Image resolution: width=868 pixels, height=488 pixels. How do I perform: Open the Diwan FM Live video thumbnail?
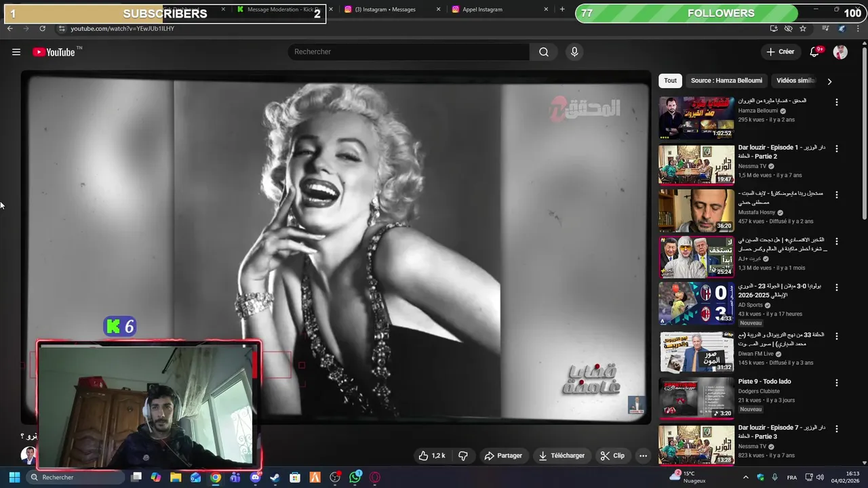click(x=696, y=351)
